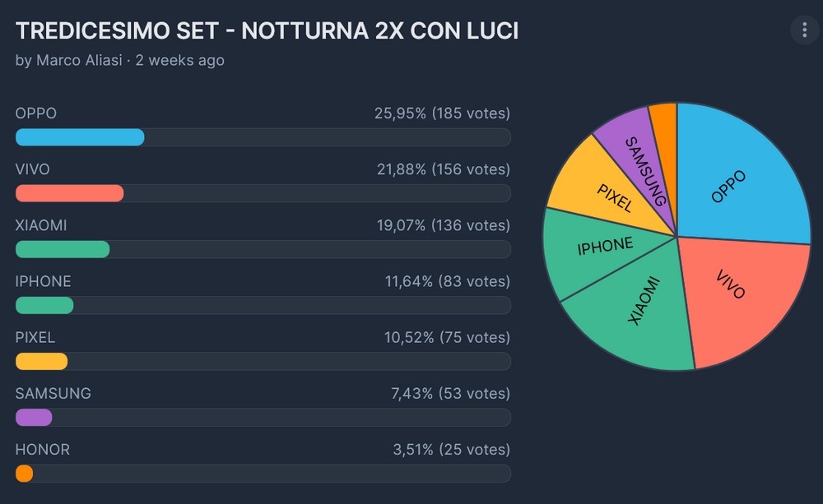Image resolution: width=823 pixels, height=504 pixels.
Task: Click the blue OPPO progress bar
Action: point(80,137)
